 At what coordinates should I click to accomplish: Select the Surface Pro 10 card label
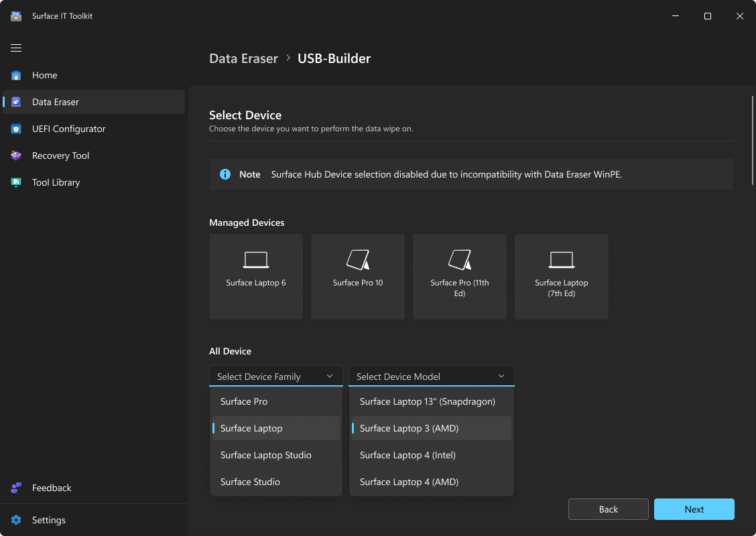click(358, 283)
